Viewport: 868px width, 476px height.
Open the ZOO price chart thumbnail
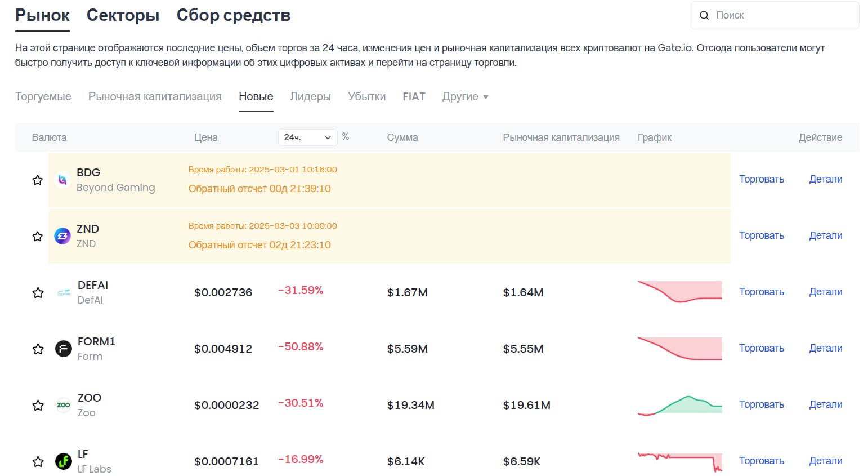click(x=680, y=405)
